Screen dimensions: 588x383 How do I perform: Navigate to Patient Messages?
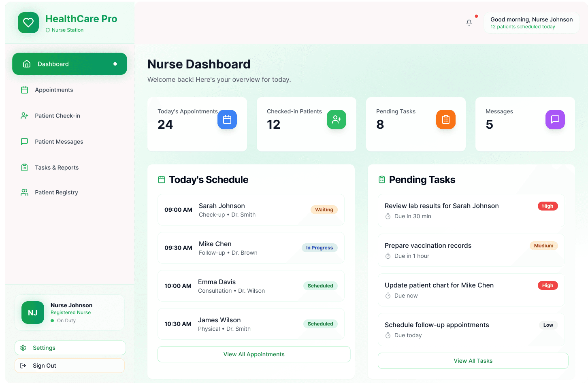coord(70,142)
